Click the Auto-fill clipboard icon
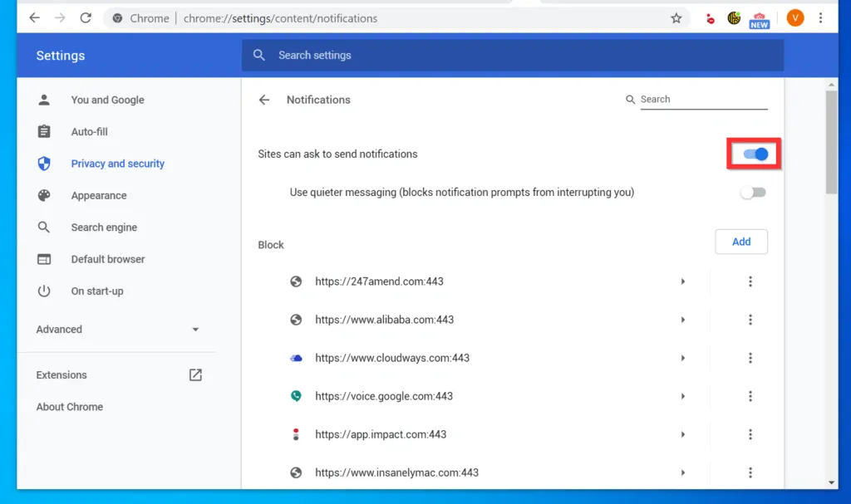The image size is (851, 504). (43, 131)
